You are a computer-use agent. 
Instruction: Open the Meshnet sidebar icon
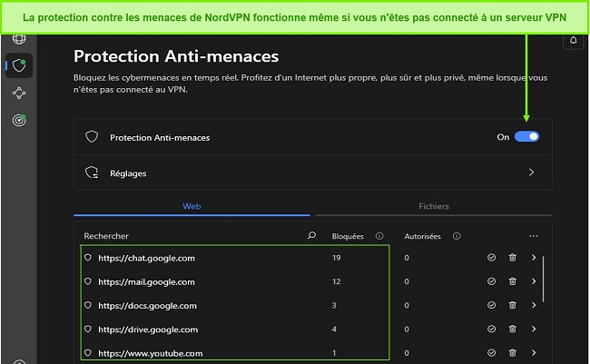coord(19,93)
